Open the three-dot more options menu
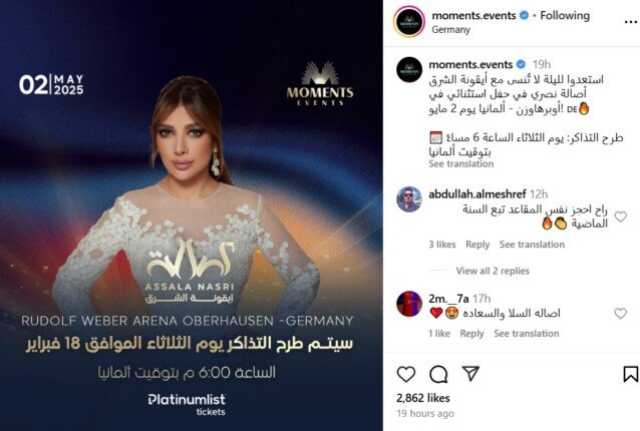Screen dimensions: 640x431 coord(631,22)
